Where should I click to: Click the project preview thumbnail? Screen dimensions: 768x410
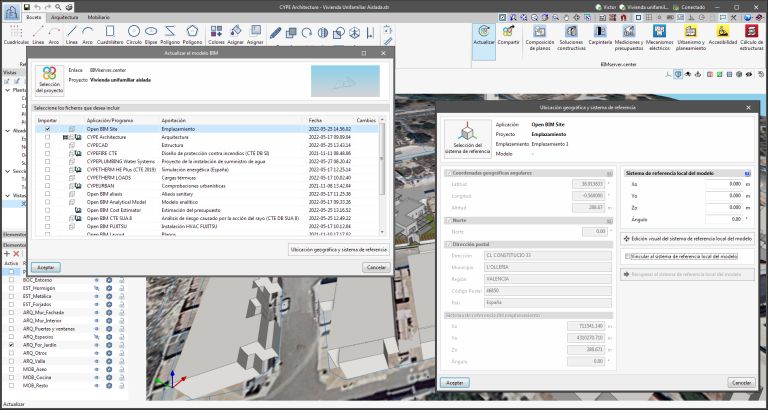(345, 81)
